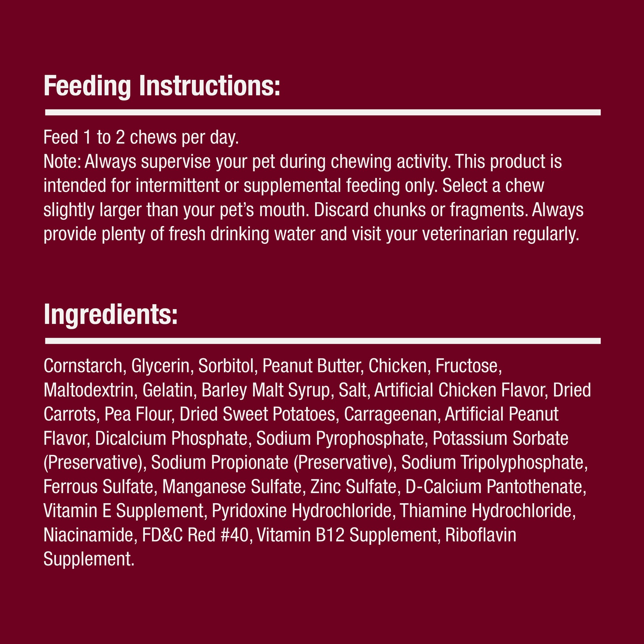Click the word 'Note:' in the instructions
The image size is (644, 644).
[x=62, y=162]
